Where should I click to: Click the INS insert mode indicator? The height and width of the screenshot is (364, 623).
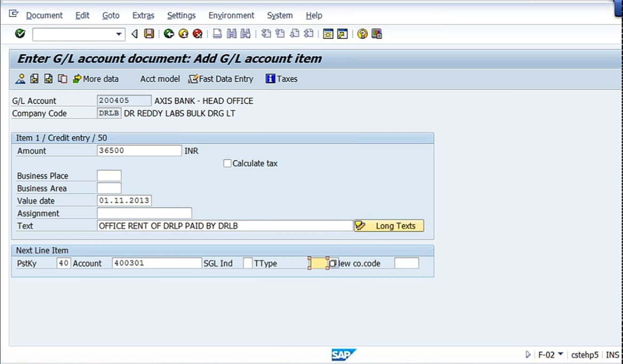(x=612, y=355)
